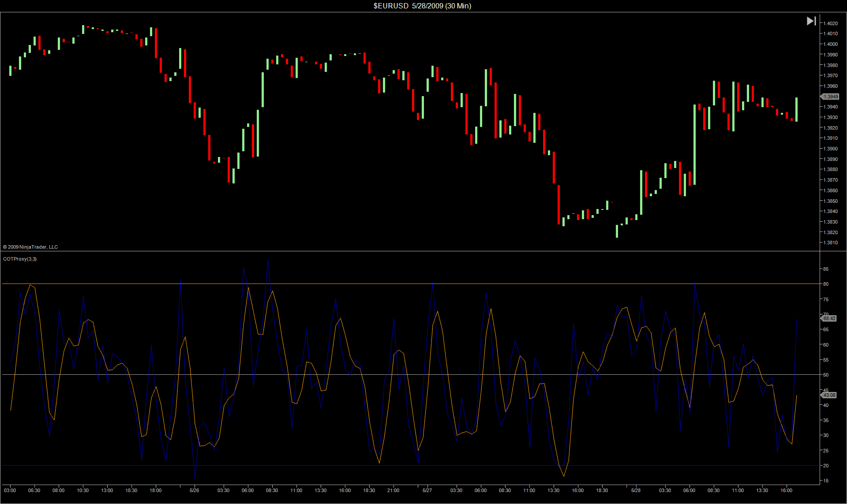Click the last 16:00 time axis label
The width and height of the screenshot is (847, 504).
[x=786, y=490]
